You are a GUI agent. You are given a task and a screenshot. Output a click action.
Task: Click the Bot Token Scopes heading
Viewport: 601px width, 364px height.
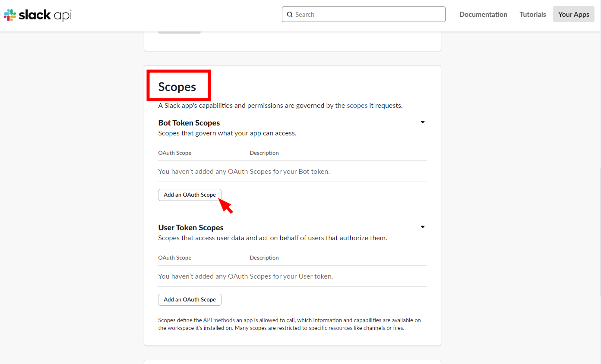(x=189, y=123)
